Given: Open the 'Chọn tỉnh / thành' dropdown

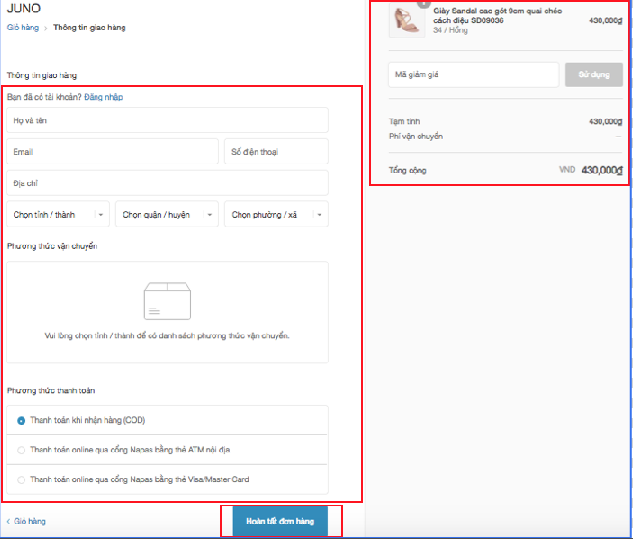Looking at the screenshot, I should coord(59,214).
